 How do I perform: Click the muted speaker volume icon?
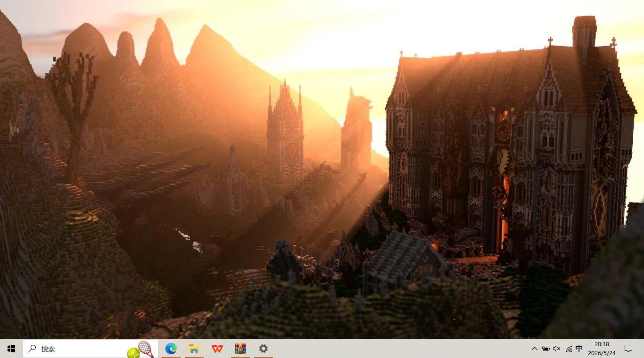coord(557,349)
